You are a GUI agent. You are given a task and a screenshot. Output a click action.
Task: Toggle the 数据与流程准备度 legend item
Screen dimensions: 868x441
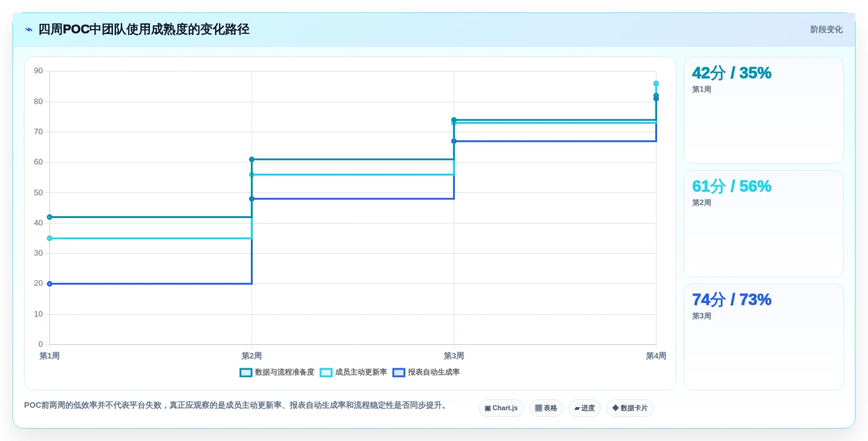point(277,373)
